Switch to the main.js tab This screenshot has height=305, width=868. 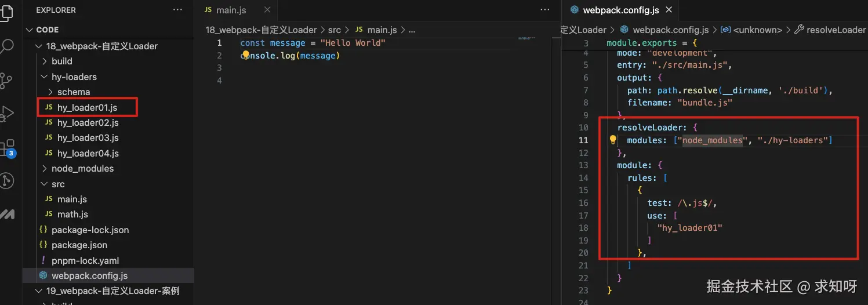[x=231, y=10]
